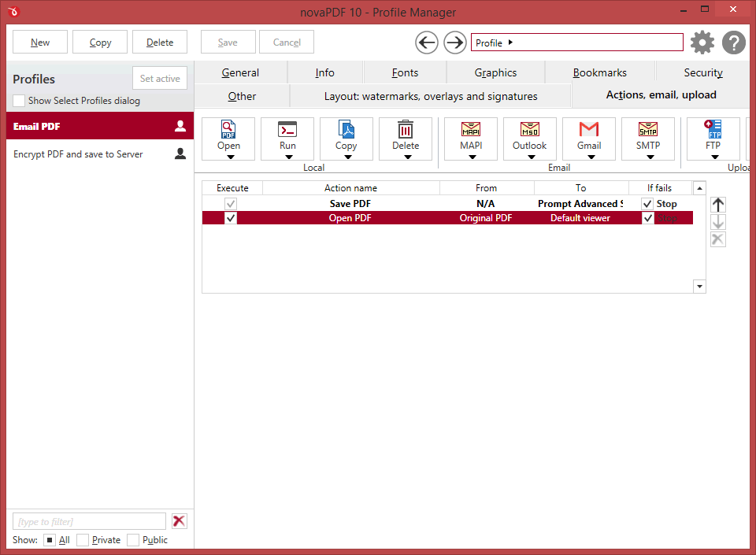Switch to the General tab
Image resolution: width=756 pixels, height=555 pixels.
coord(240,72)
